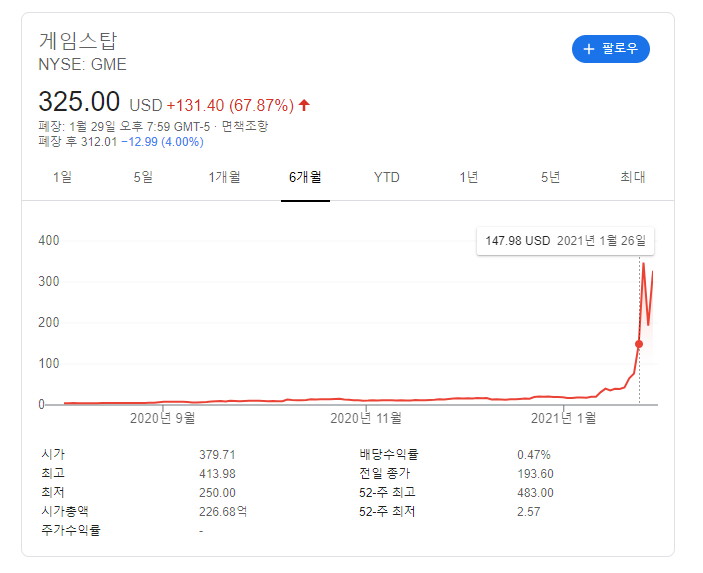This screenshot has width=703, height=573.
Task: Click the 배당수익률 value 0.47%
Action: tap(534, 455)
